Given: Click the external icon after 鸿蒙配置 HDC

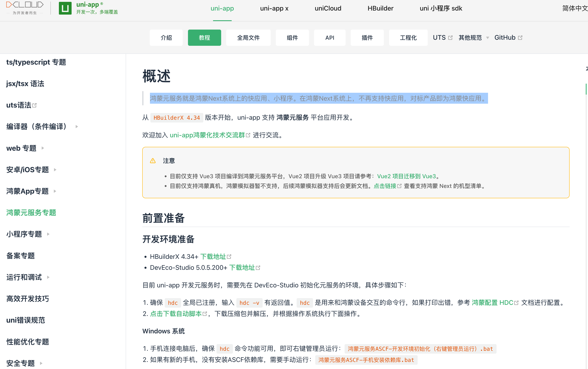Looking at the screenshot, I should (516, 303).
